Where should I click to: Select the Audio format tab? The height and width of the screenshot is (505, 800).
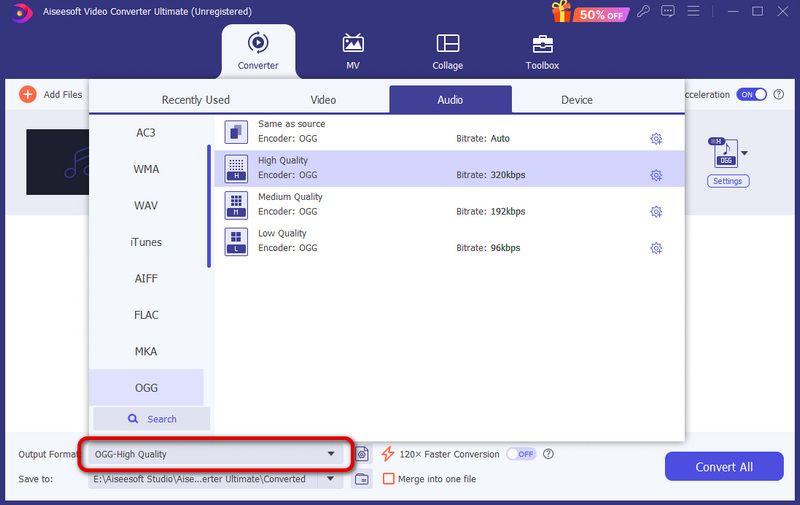pos(450,99)
